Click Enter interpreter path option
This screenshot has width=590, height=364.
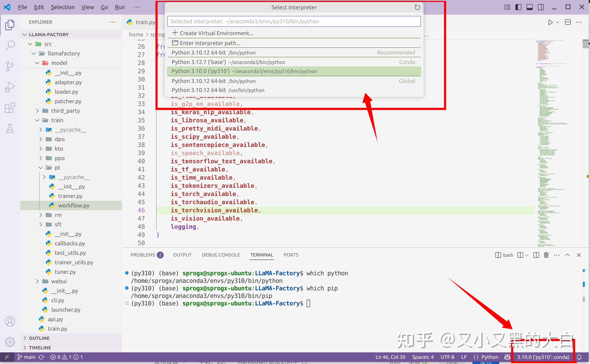210,43
